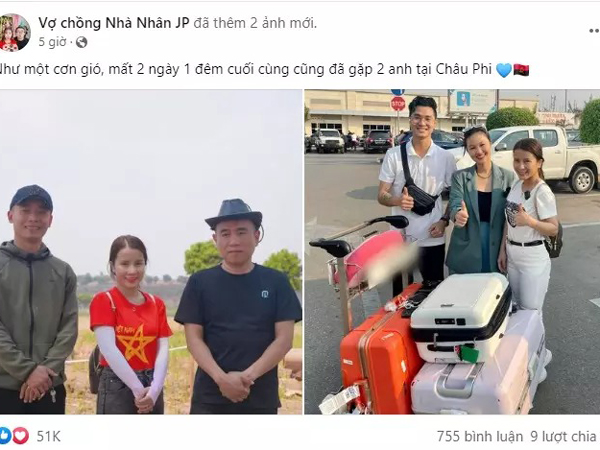600x450 pixels.
Task: Click the blue Like reaction icon
Action: coord(5,436)
